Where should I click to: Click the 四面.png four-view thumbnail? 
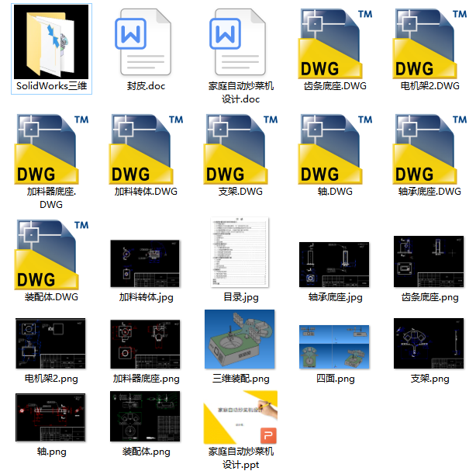point(334,347)
